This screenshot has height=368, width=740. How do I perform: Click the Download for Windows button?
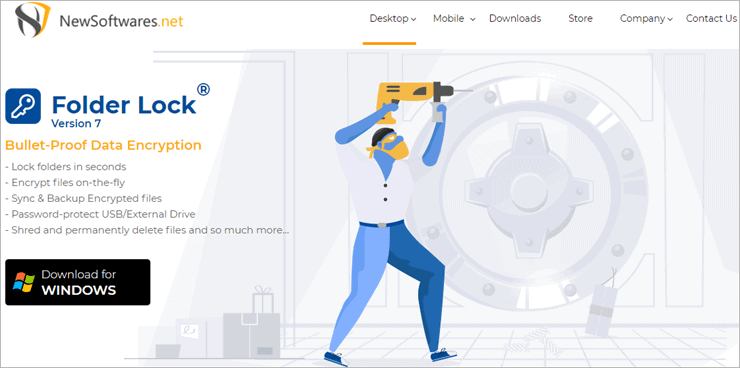78,282
